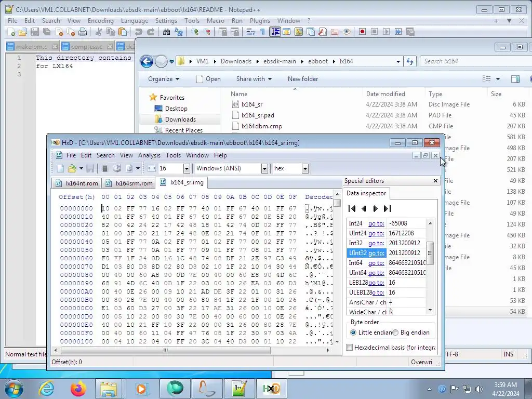Screen dimensions: 532x399
Task: Click Notepad++ Run macro multiple times icon
Action: coord(398,32)
